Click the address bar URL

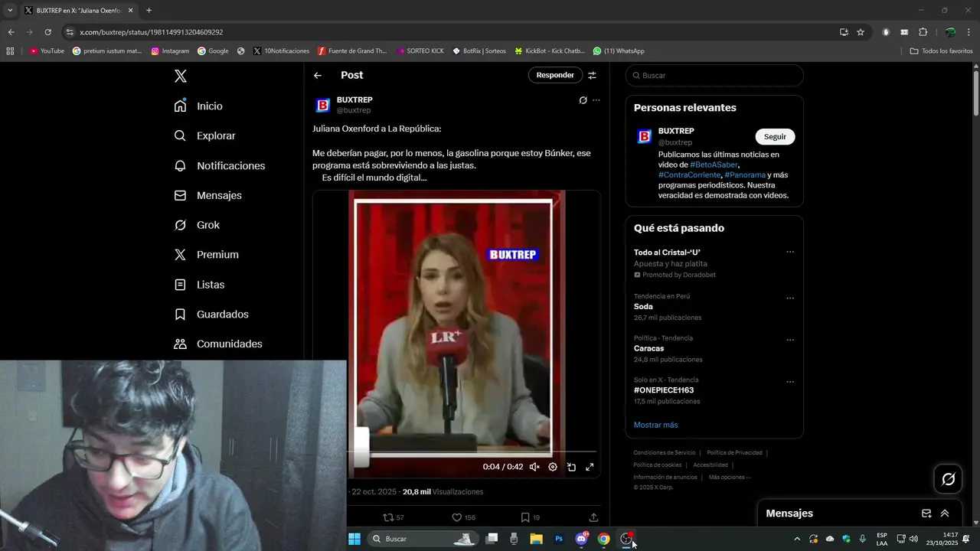coord(151,32)
